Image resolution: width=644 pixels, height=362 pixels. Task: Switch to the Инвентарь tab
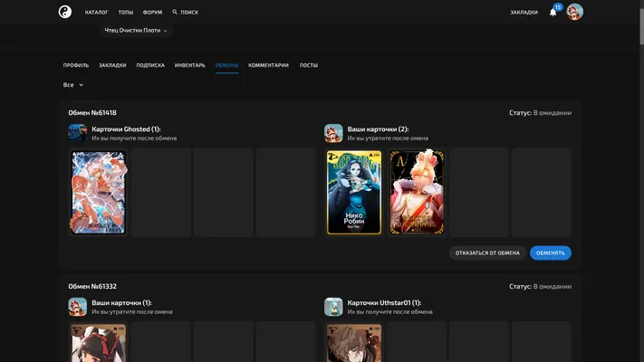[189, 65]
